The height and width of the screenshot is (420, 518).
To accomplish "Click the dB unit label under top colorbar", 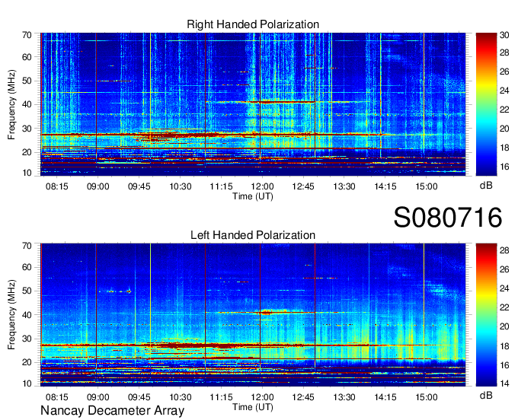I will [x=486, y=186].
